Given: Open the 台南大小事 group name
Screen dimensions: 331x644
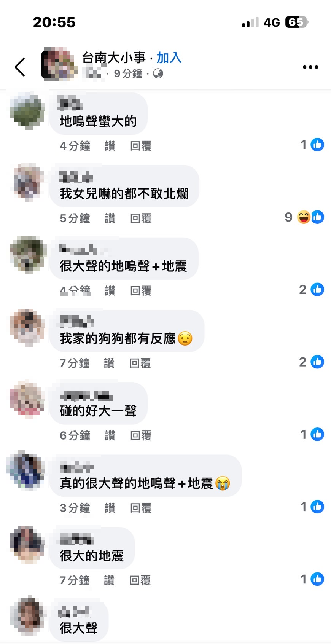Looking at the screenshot, I should pos(114,58).
